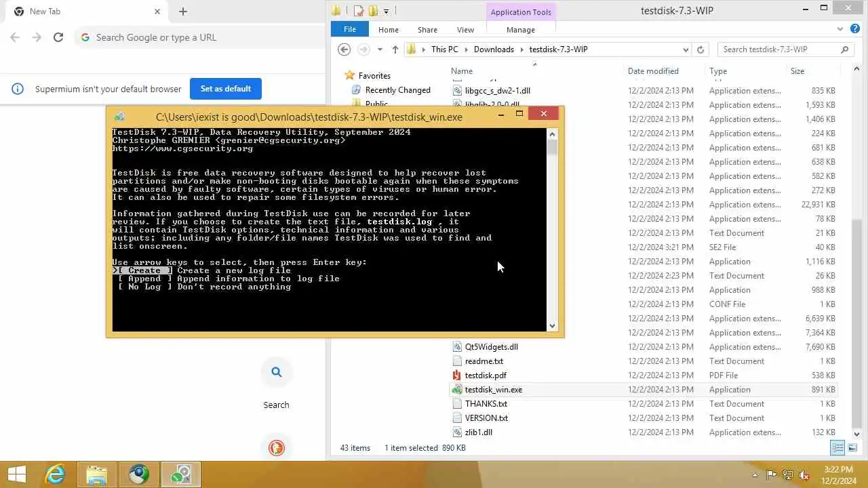The image size is (868, 488).
Task: Click Downloads in the address breadcrumb
Action: 494,49
